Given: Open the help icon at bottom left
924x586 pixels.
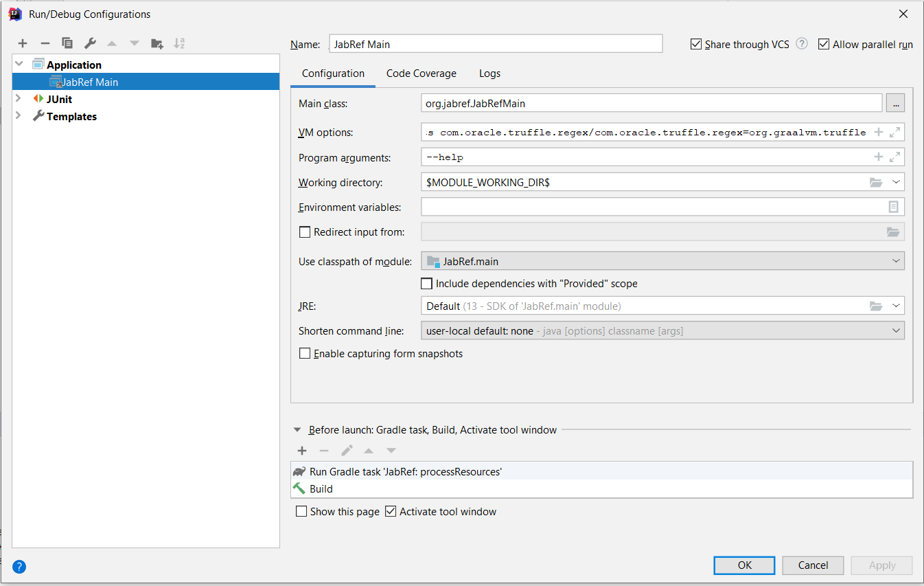Looking at the screenshot, I should point(19,566).
